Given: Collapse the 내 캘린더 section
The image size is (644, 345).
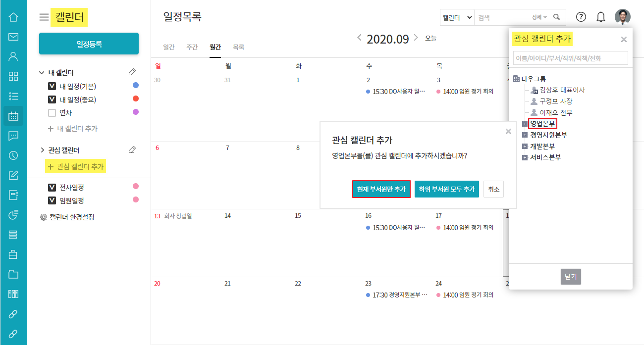Looking at the screenshot, I should tap(42, 73).
